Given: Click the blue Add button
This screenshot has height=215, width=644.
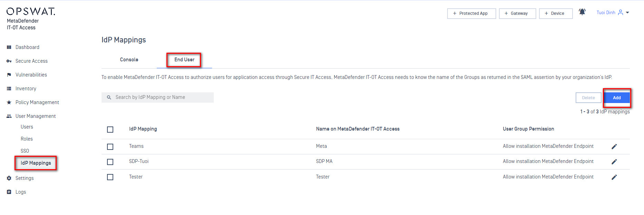Looking at the screenshot, I should 617,98.
